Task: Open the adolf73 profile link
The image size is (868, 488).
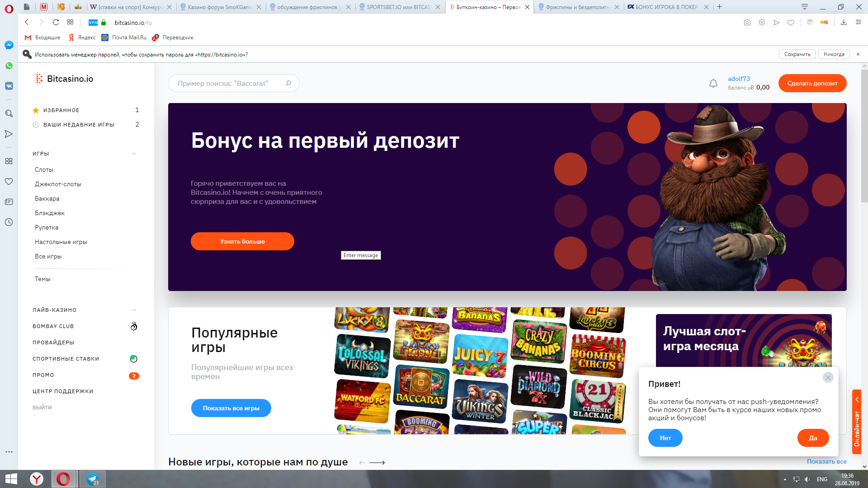Action: [739, 79]
